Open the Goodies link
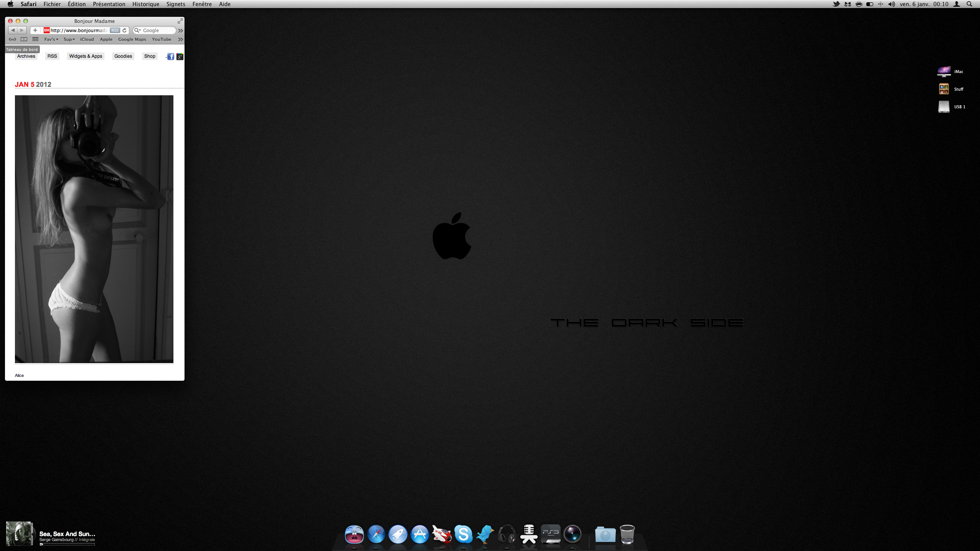980x551 pixels. pos(123,56)
